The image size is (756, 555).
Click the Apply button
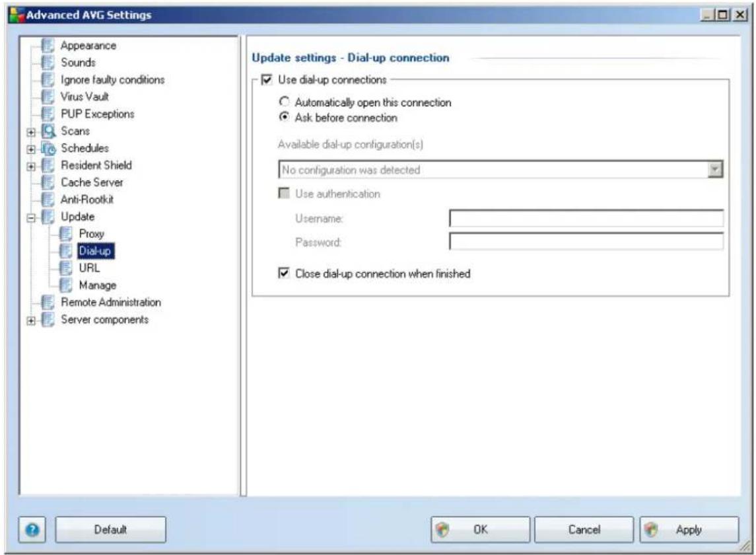tap(689, 530)
